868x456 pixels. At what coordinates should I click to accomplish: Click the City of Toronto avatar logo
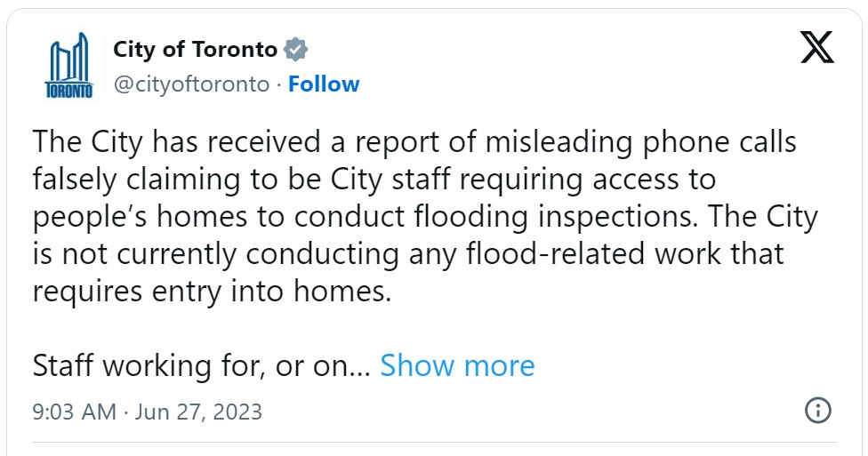click(x=68, y=66)
